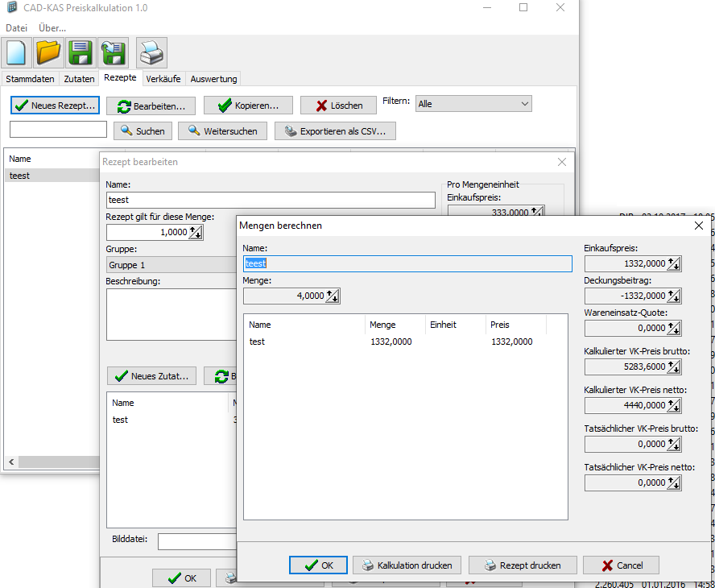Save with the floppy disk toolbar icon
The height and width of the screenshot is (588, 715).
click(81, 53)
